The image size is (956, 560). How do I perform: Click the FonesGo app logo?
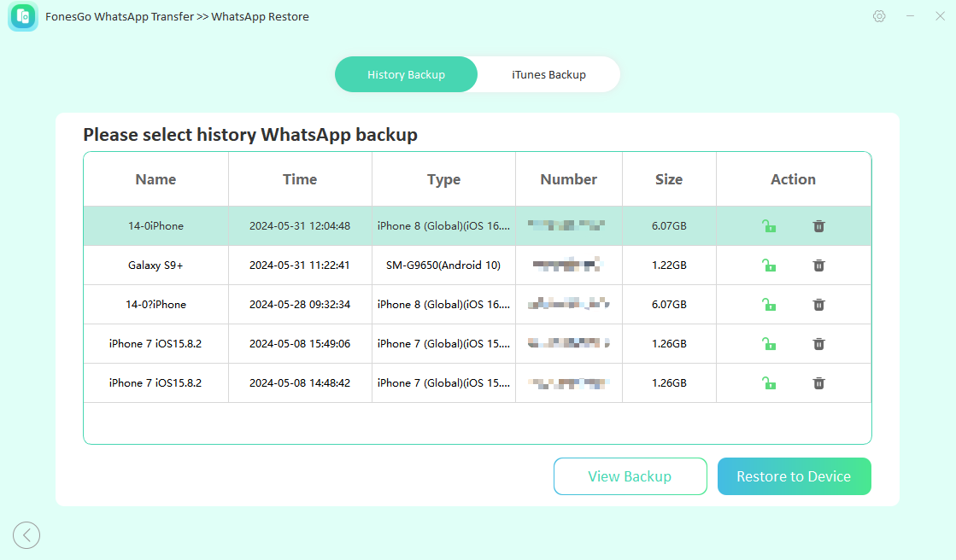click(23, 16)
